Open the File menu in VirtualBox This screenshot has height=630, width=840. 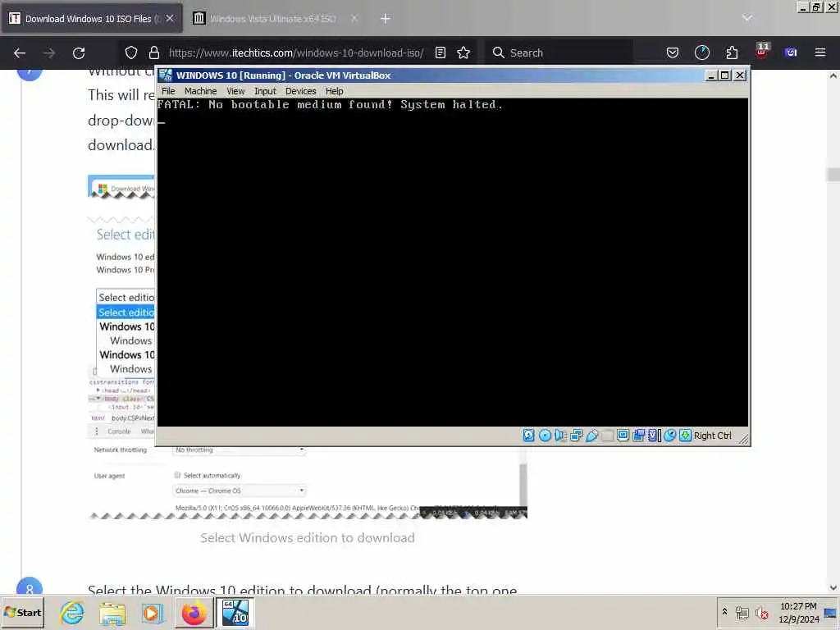(168, 91)
